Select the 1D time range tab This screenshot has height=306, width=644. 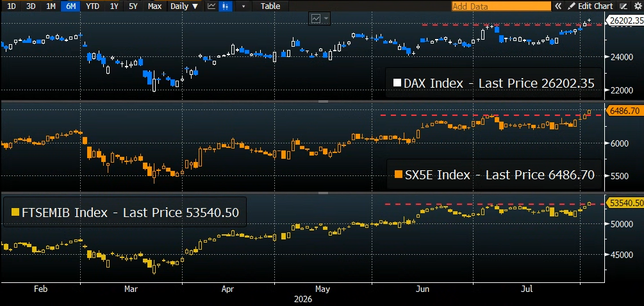pos(12,6)
